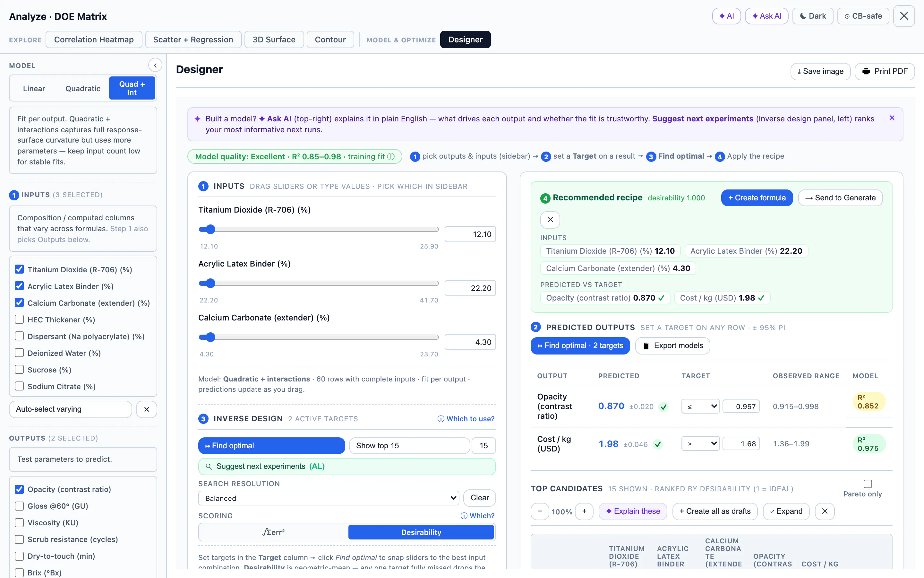Select Quad + Int model type

pos(132,88)
